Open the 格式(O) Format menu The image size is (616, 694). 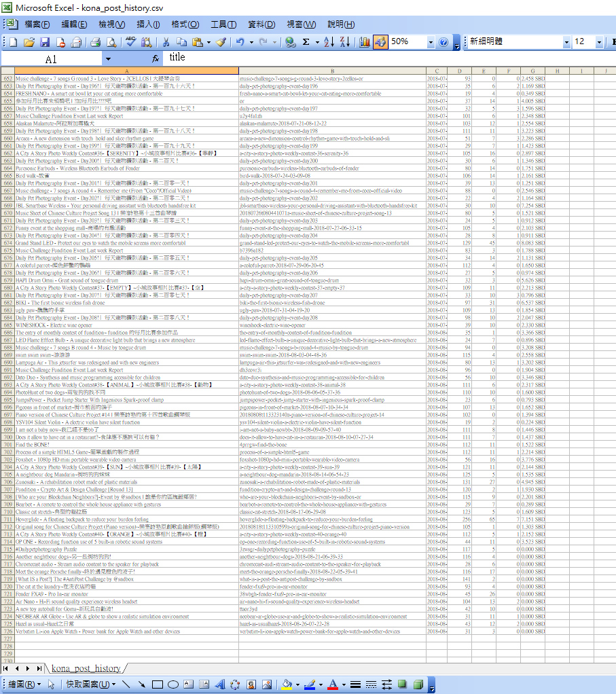185,24
